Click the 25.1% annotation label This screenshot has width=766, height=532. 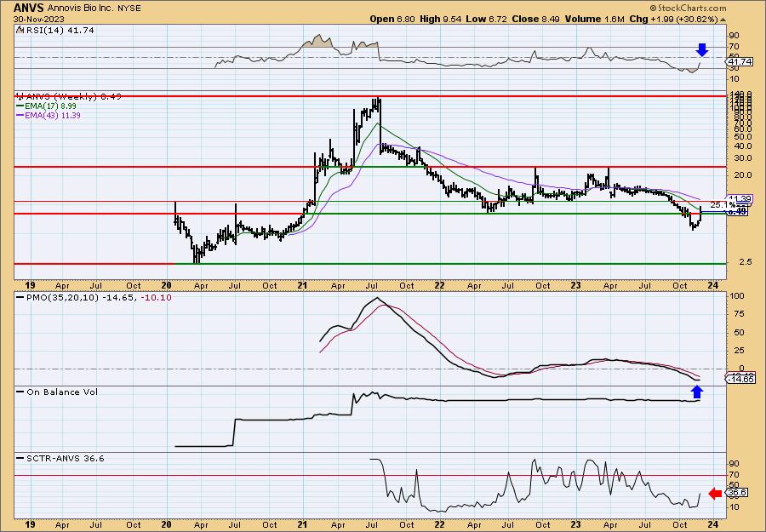pyautogui.click(x=723, y=204)
